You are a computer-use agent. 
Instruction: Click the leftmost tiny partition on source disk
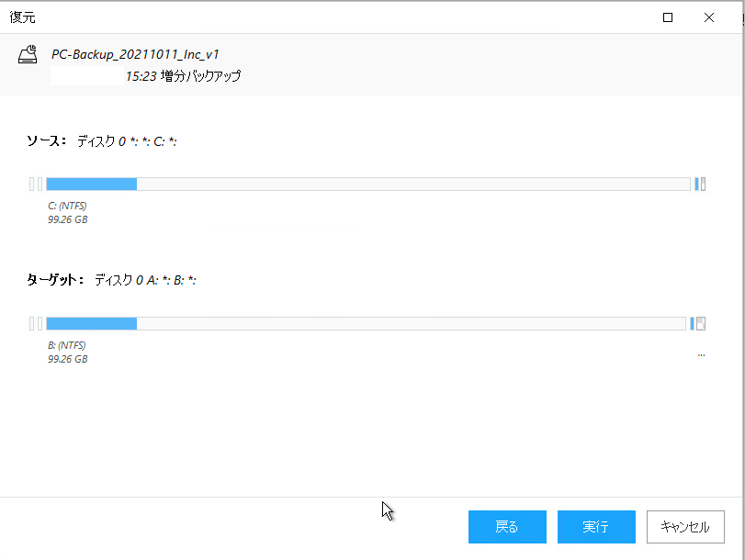pos(31,185)
